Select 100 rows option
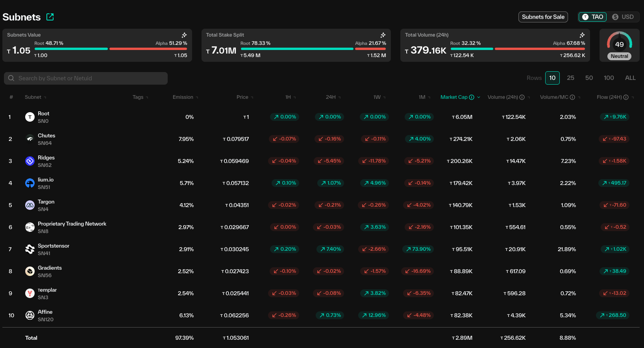This screenshot has height=348, width=644. 609,78
